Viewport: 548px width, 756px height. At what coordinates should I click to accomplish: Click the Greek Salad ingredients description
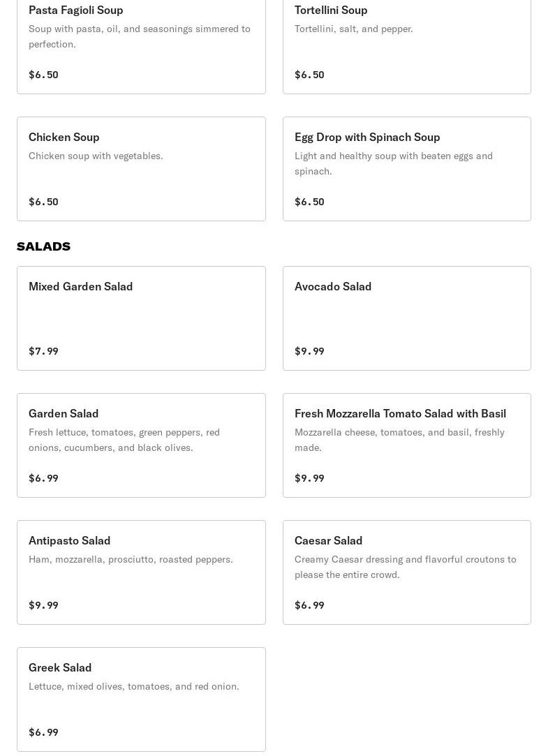133,686
